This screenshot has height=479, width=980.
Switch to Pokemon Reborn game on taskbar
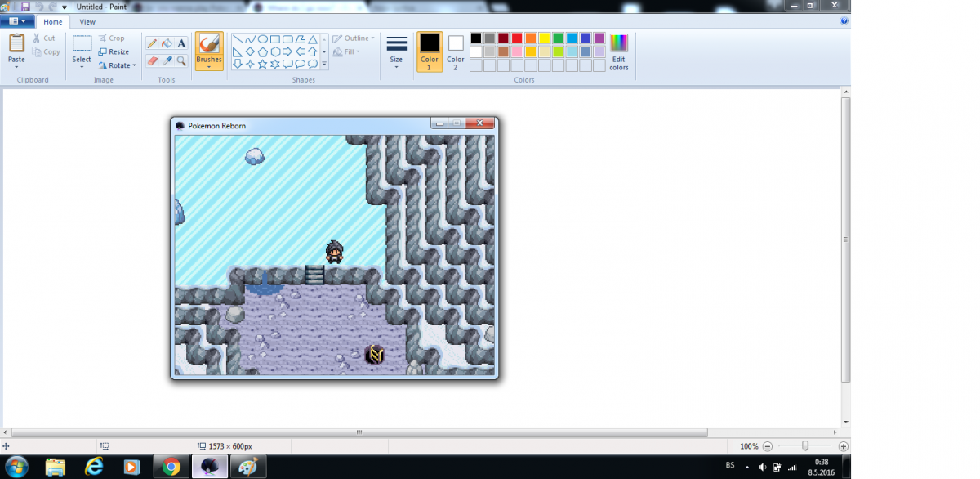tap(209, 467)
